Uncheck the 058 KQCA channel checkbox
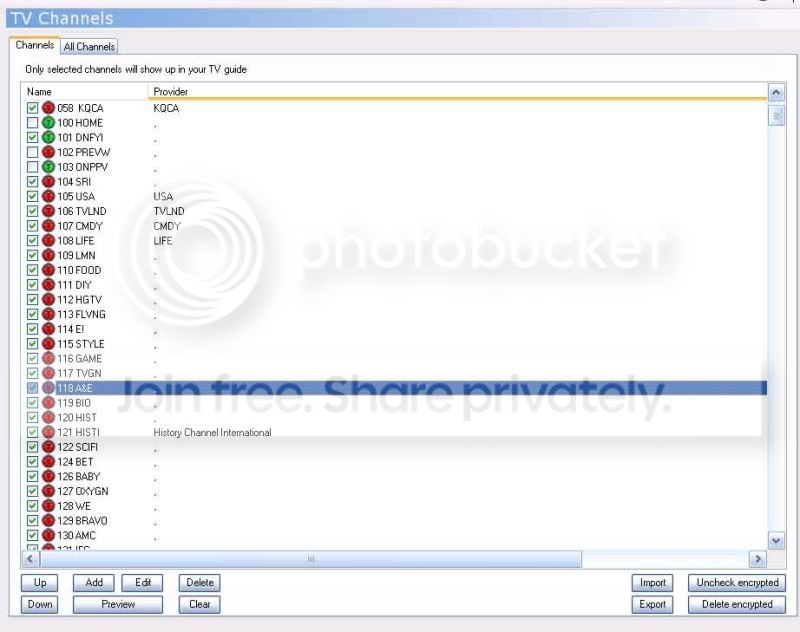The image size is (800, 632). [x=32, y=108]
